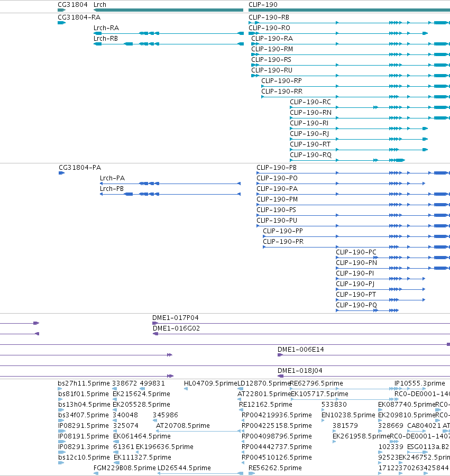Open the Lrch-RA transcript
The width and height of the screenshot is (450, 476).
[106, 28]
